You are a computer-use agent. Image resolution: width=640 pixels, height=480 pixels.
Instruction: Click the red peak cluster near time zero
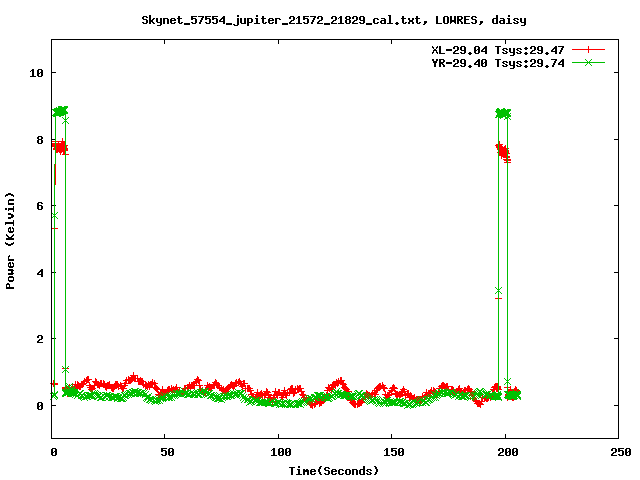point(60,148)
